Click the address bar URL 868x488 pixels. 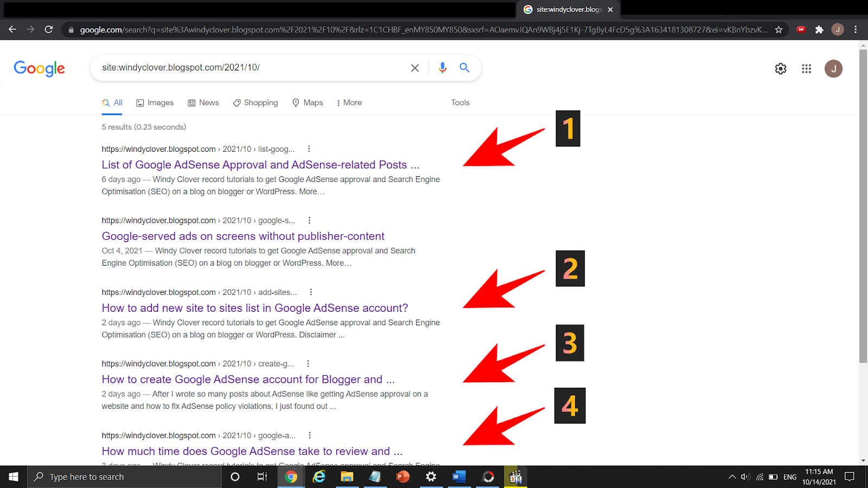click(x=423, y=30)
